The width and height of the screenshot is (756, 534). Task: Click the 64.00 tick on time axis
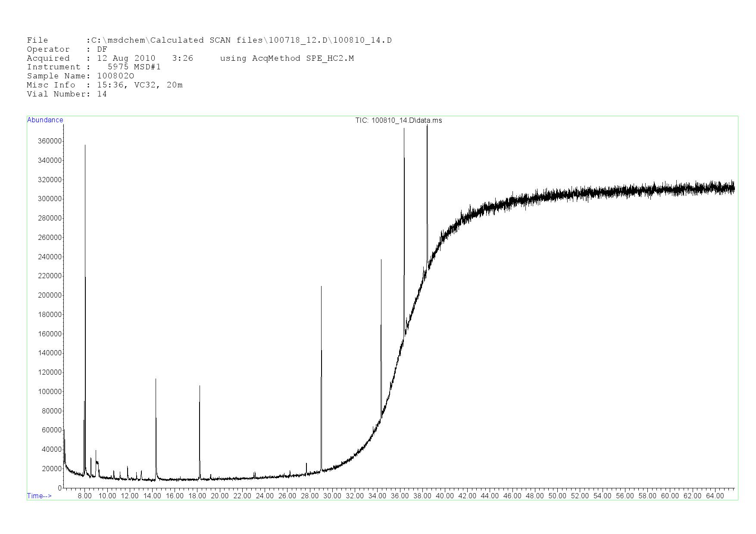pyautogui.click(x=715, y=496)
